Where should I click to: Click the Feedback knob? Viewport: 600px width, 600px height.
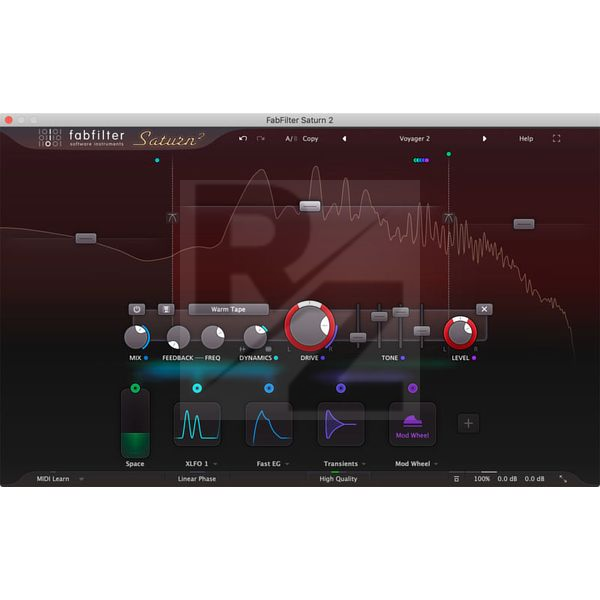coord(178,337)
